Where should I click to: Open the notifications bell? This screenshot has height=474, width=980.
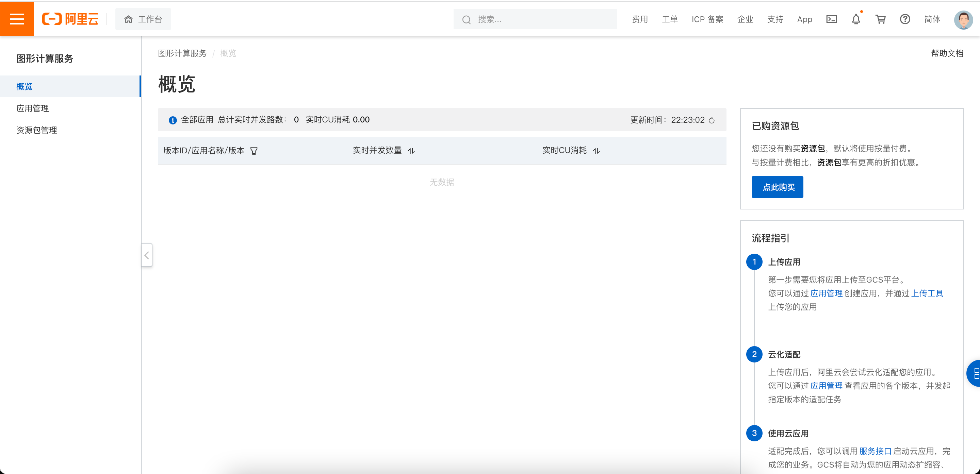tap(855, 19)
